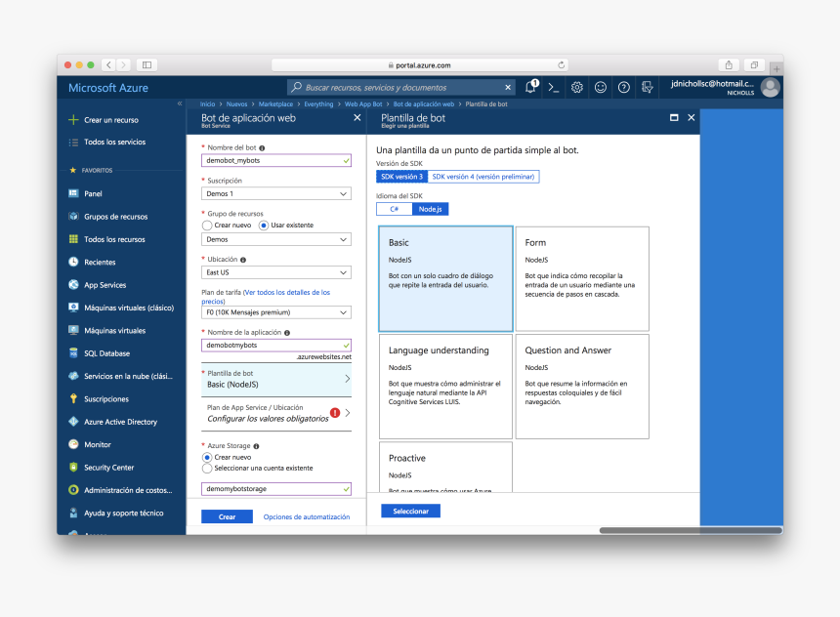The width and height of the screenshot is (840, 617).
Task: Select the Form NodeJS template card
Action: pos(582,278)
